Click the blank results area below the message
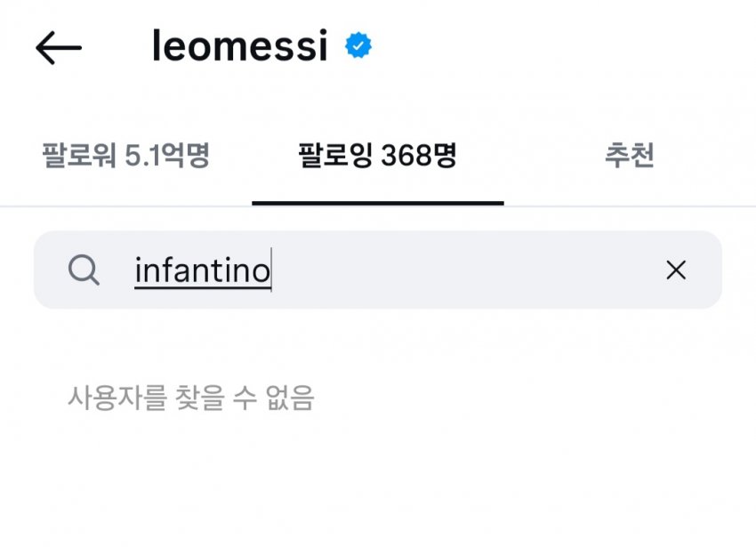 point(377,482)
